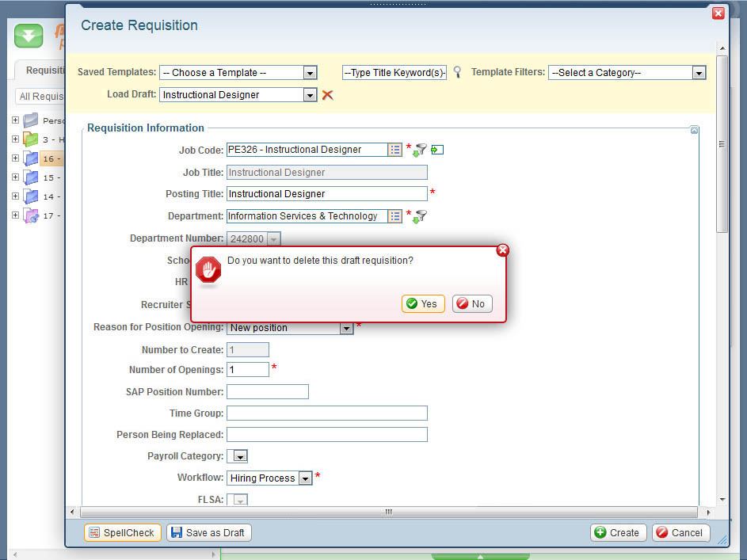Click the template keyword search magnifier icon
The image size is (747, 560).
(x=457, y=72)
